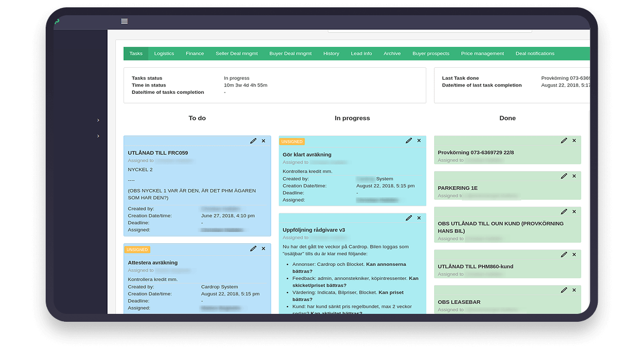
Task: Edit the UTLÅNAD TILL FRC059 task
Action: pos(253,141)
